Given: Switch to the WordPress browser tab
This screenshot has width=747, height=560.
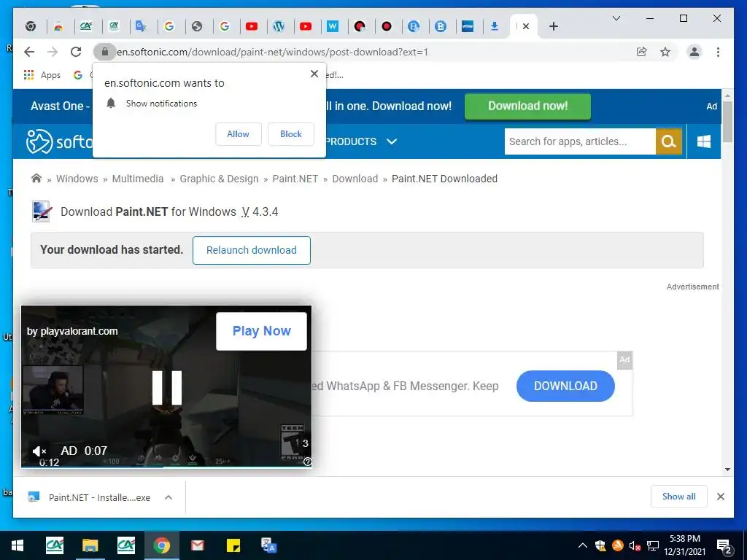Looking at the screenshot, I should point(279,27).
